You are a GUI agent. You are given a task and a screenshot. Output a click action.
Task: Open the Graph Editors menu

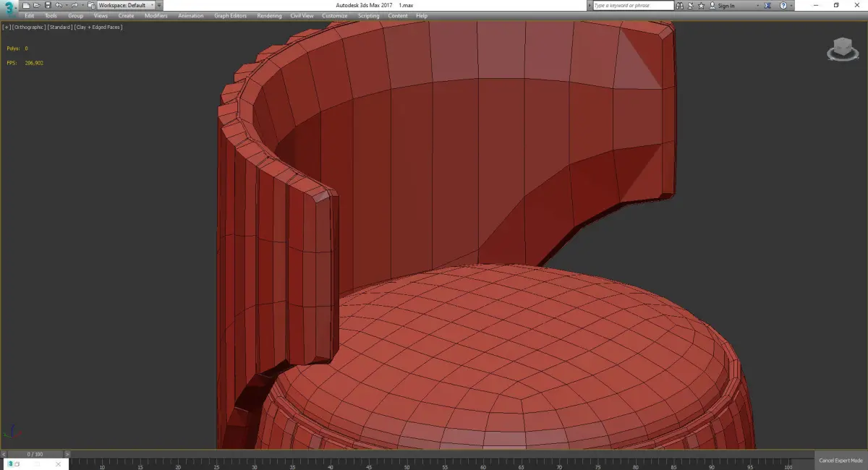(x=230, y=16)
